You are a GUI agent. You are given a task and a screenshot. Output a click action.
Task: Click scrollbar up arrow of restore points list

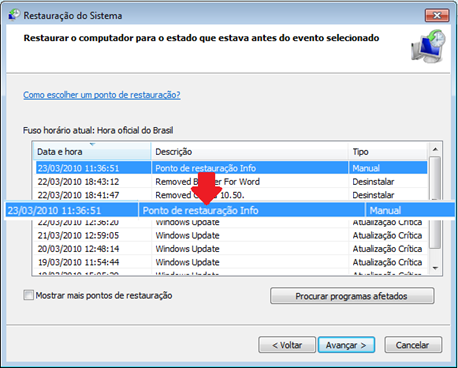435,149
